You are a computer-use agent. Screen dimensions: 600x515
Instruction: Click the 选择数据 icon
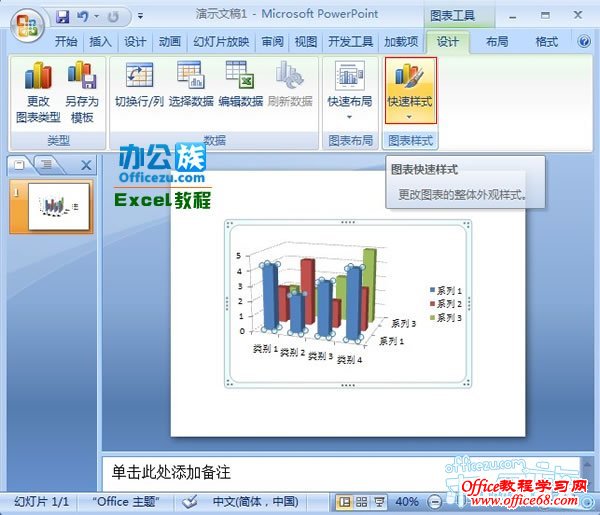tap(191, 85)
